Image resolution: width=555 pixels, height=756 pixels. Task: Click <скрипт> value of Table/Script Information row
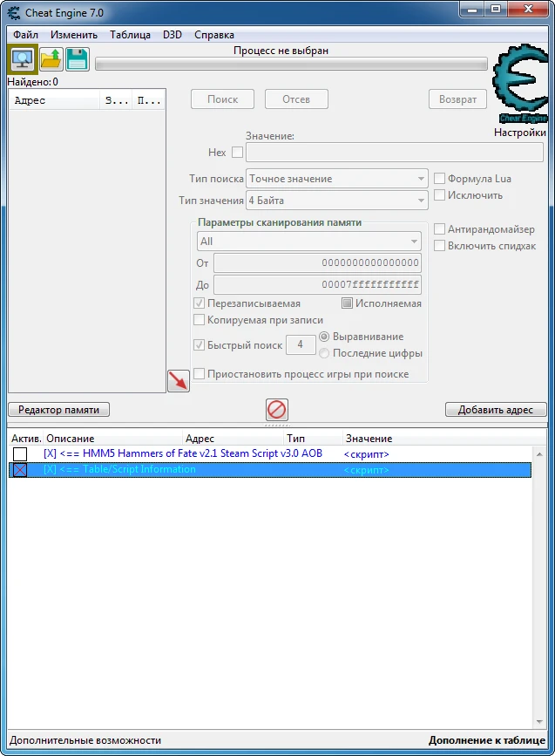pyautogui.click(x=366, y=470)
